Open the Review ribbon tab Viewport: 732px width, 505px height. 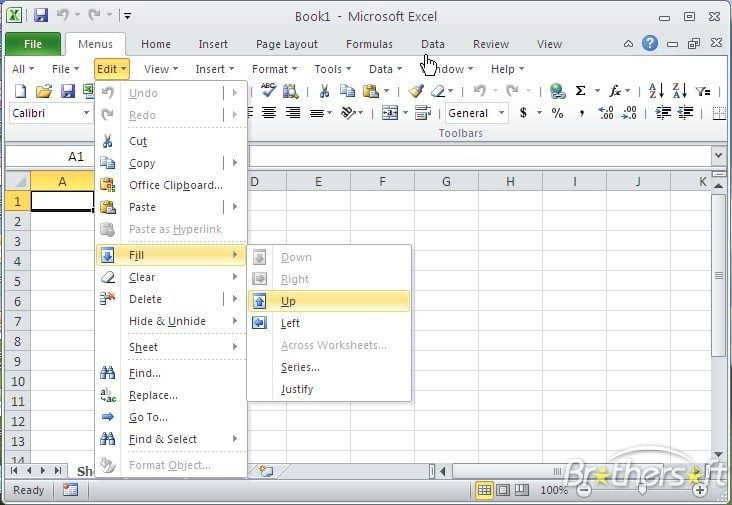point(491,44)
